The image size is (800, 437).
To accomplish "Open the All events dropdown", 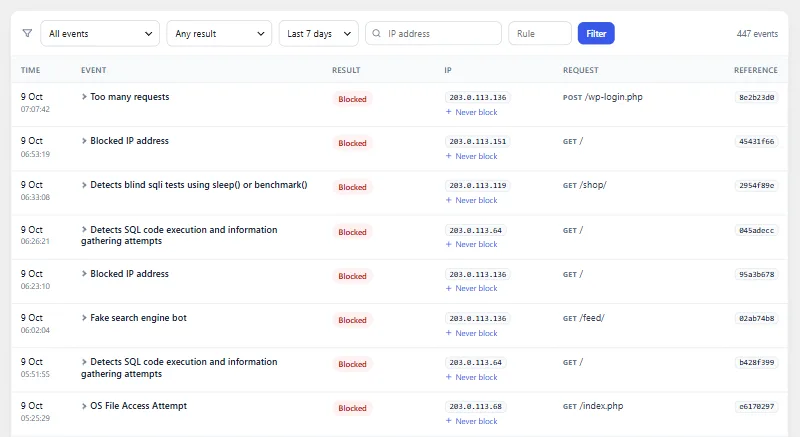I will [100, 34].
